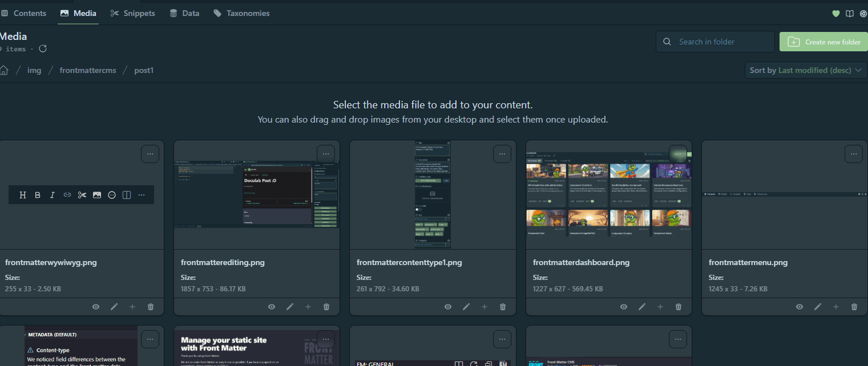Add frontmattermenu.png with plus icon

pyautogui.click(x=836, y=307)
